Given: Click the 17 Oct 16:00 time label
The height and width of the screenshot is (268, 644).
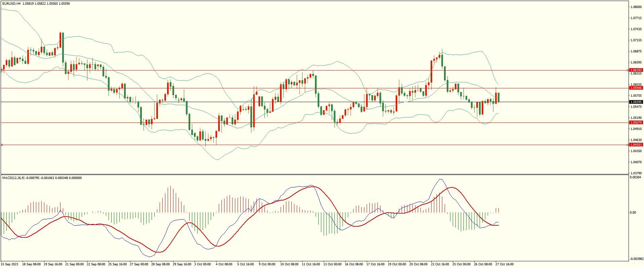Looking at the screenshot, I should click(375, 264).
